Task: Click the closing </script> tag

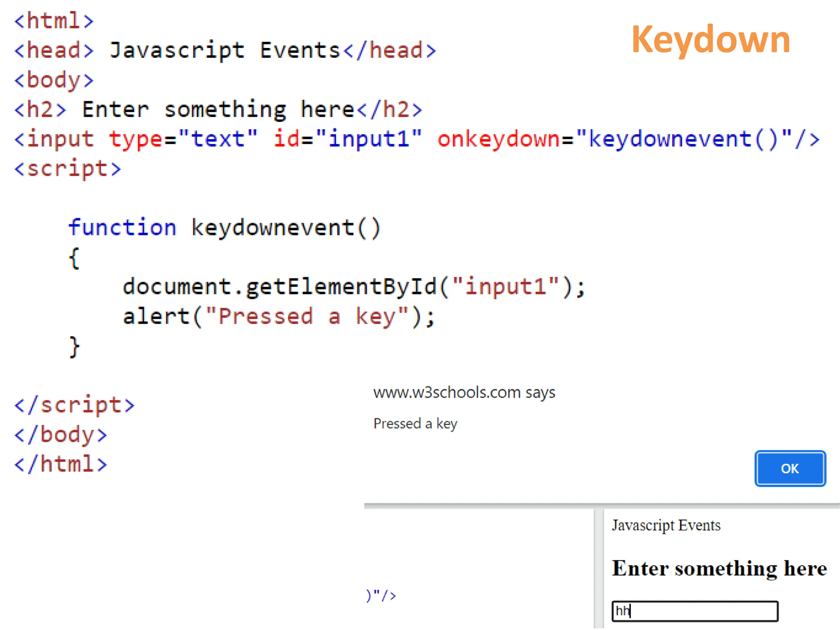Action: pos(74,405)
